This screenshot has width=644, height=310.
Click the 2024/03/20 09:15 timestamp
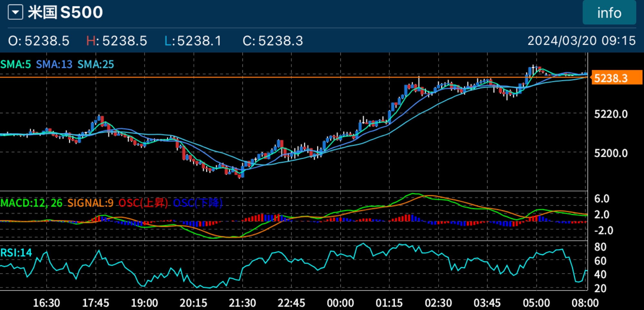pyautogui.click(x=581, y=41)
